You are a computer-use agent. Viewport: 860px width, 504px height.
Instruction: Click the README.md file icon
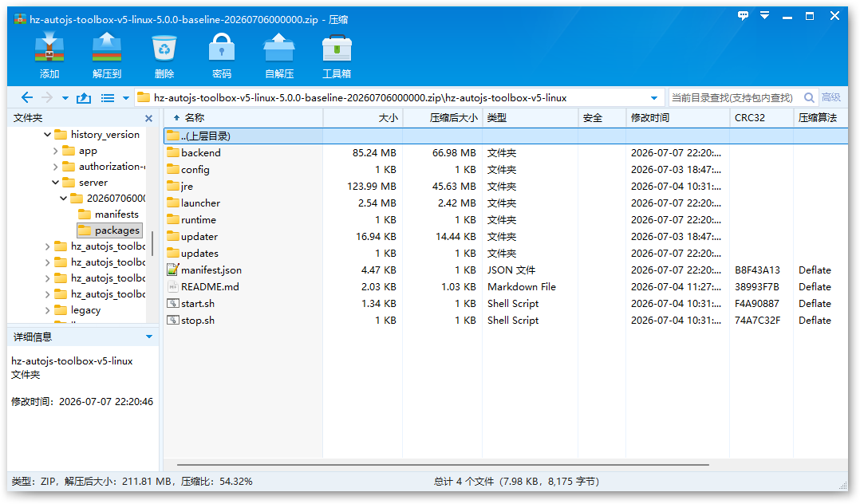click(x=173, y=287)
